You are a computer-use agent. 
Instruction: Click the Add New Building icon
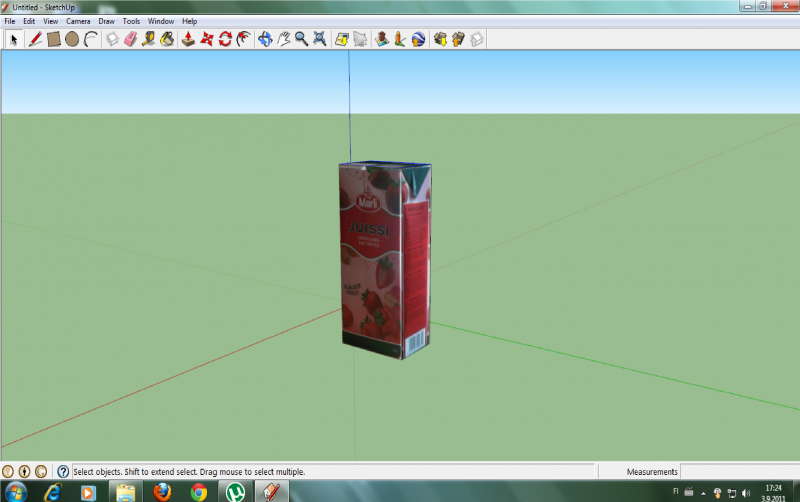pos(381,39)
